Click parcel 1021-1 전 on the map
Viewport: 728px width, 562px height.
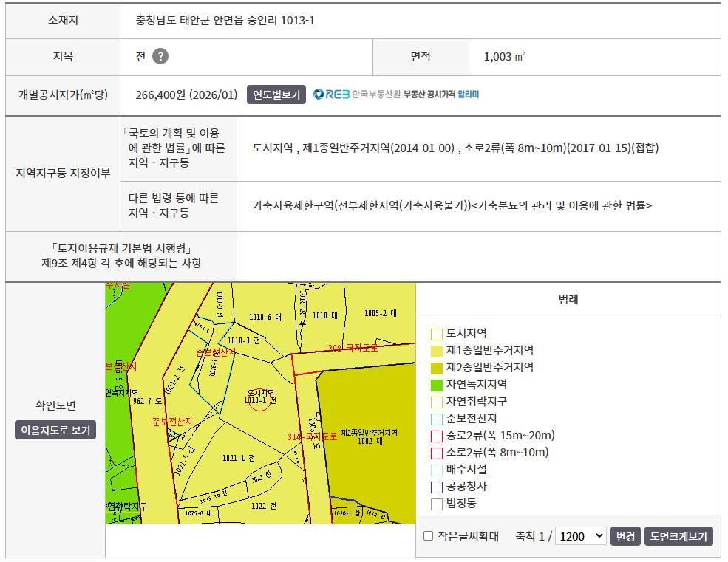[239, 458]
